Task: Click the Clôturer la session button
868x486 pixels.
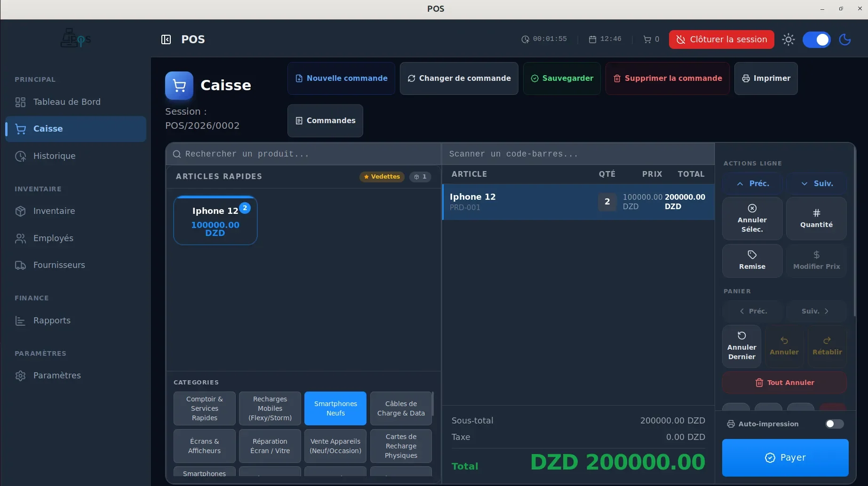Action: [721, 39]
